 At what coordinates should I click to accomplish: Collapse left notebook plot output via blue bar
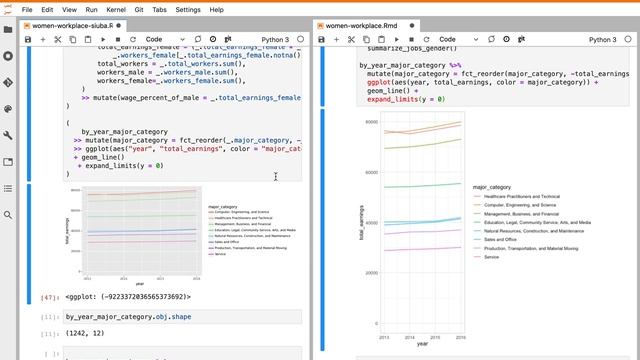tap(29, 244)
